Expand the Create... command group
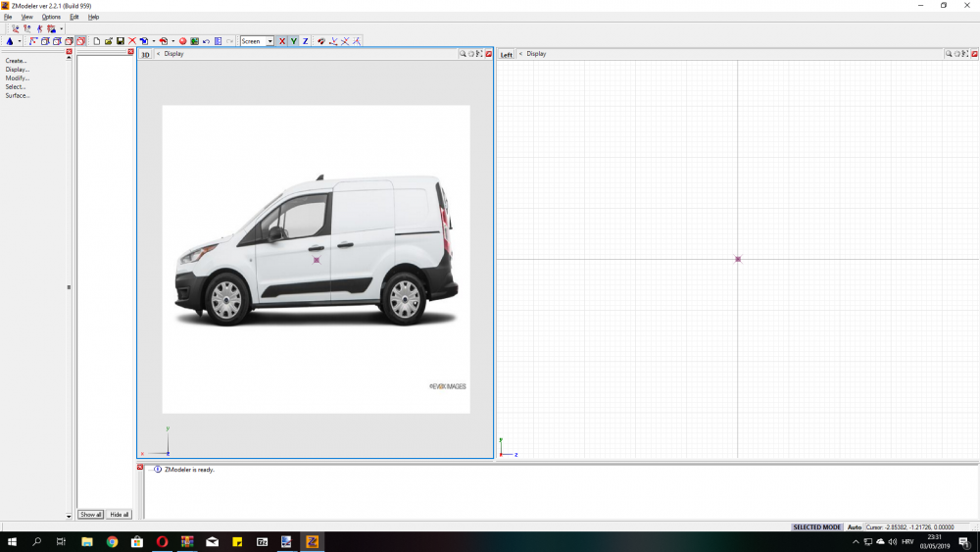Screen dimensions: 980x552 click(x=17, y=61)
